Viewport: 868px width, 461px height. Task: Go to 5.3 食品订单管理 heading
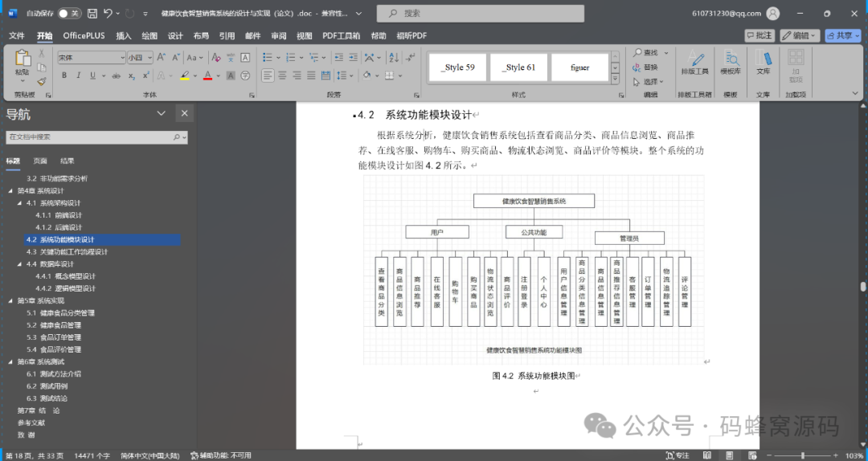coord(54,337)
